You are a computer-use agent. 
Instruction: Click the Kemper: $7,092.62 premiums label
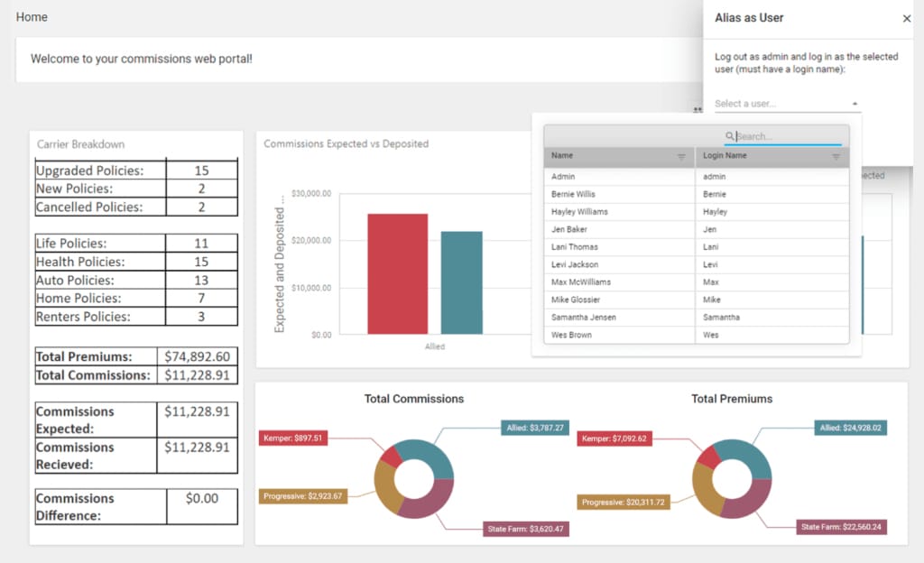614,438
